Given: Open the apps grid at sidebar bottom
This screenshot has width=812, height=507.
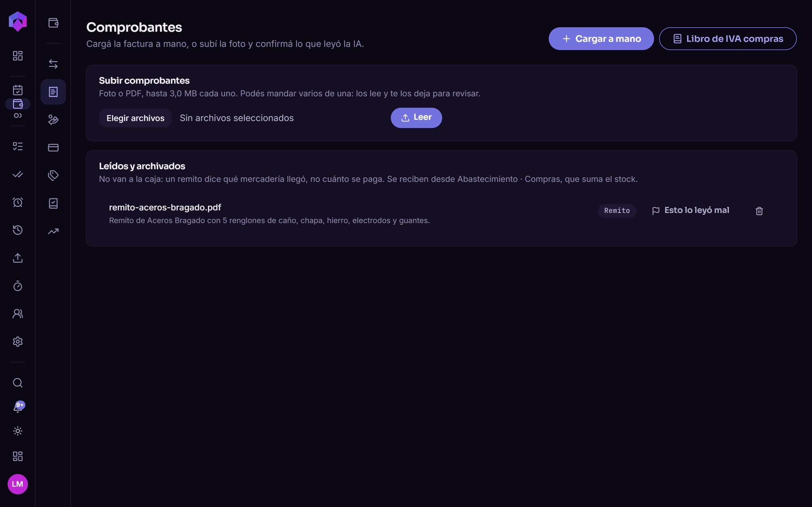Looking at the screenshot, I should click(18, 456).
